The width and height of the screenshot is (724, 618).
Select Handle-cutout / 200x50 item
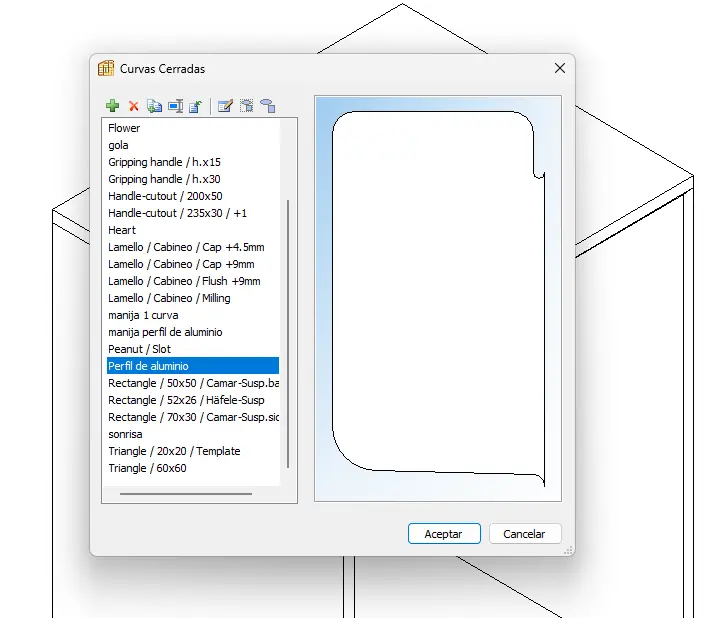[x=165, y=196]
